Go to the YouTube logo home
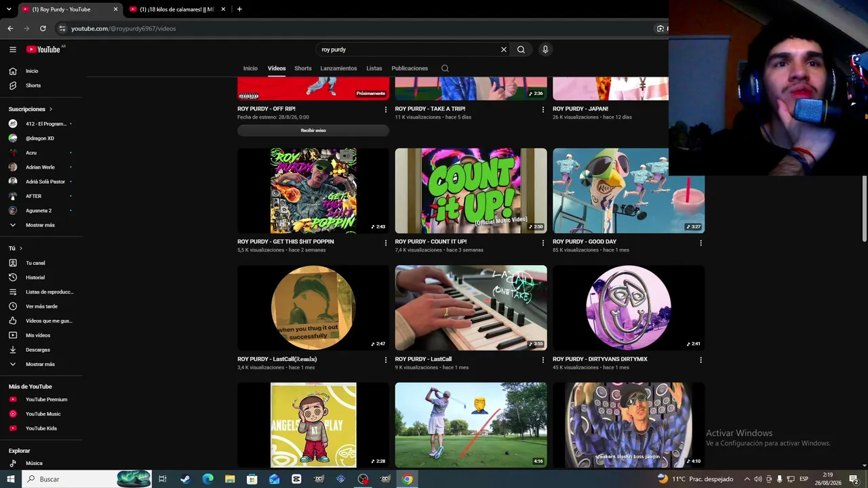Image resolution: width=868 pixels, height=488 pixels. [43, 49]
